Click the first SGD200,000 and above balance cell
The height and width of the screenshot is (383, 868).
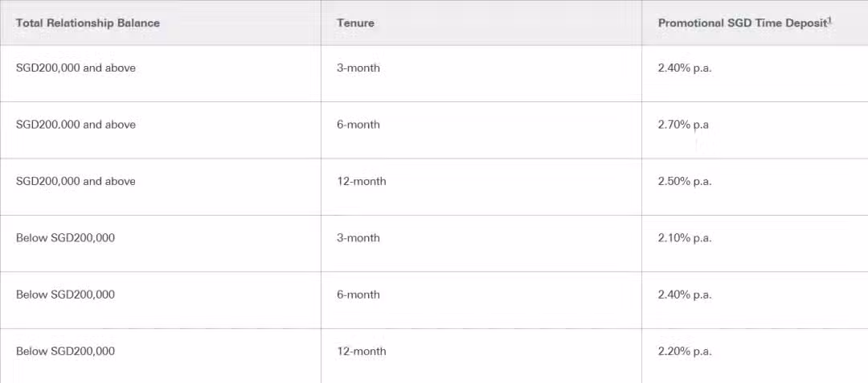click(x=76, y=68)
